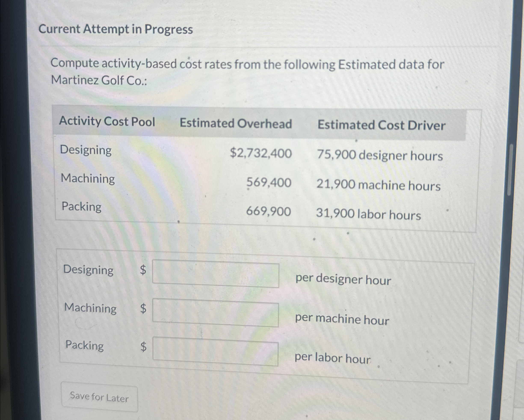
Task: Select the Machining row in the table
Action: [x=87, y=180]
